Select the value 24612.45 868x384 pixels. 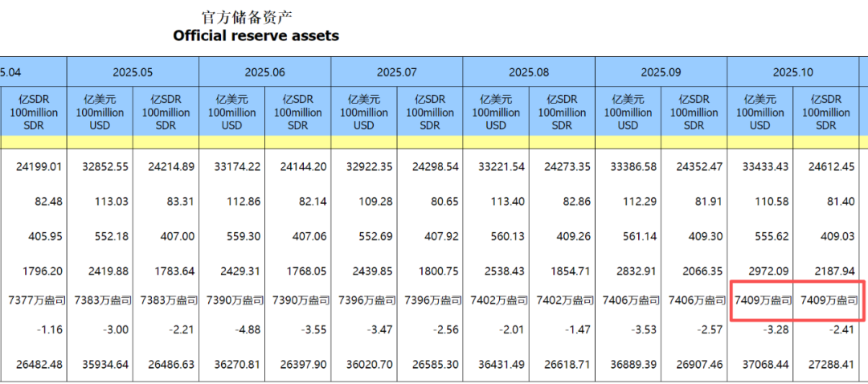[x=832, y=166]
